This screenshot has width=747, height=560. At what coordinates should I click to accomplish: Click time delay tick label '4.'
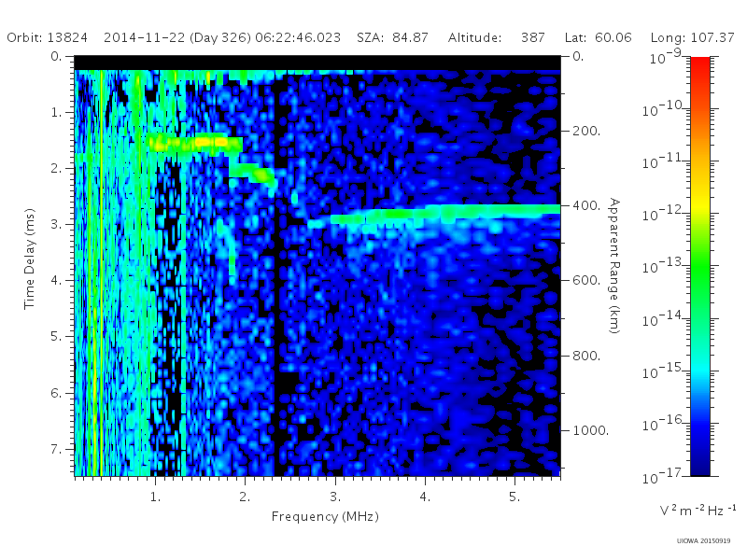click(56, 281)
